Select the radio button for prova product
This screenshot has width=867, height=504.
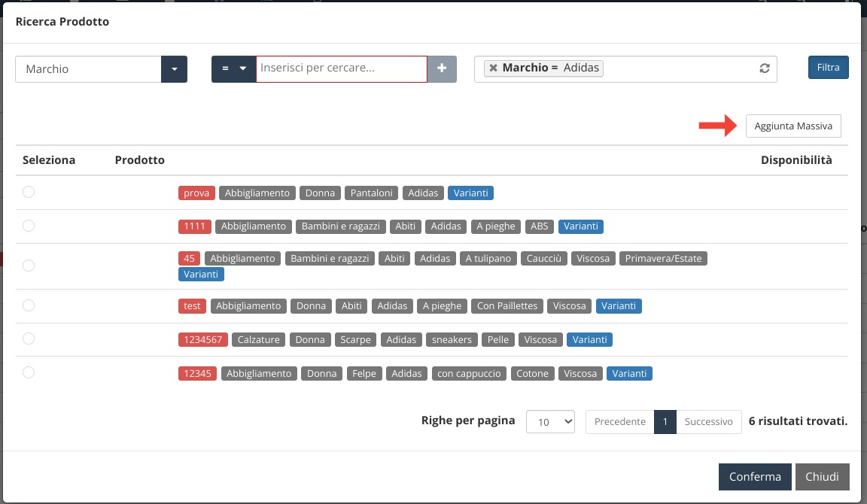click(x=29, y=192)
